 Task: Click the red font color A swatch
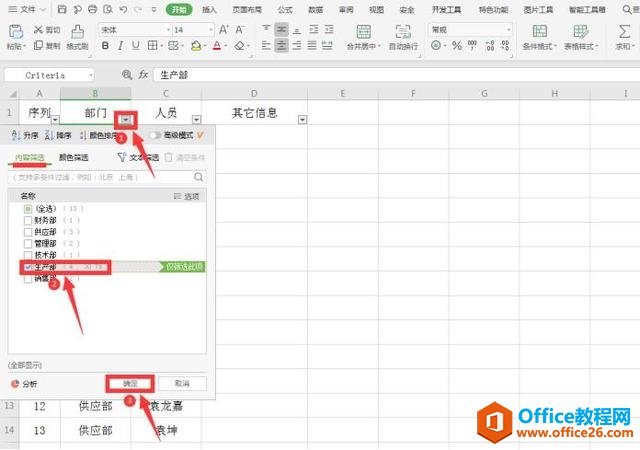[217, 46]
